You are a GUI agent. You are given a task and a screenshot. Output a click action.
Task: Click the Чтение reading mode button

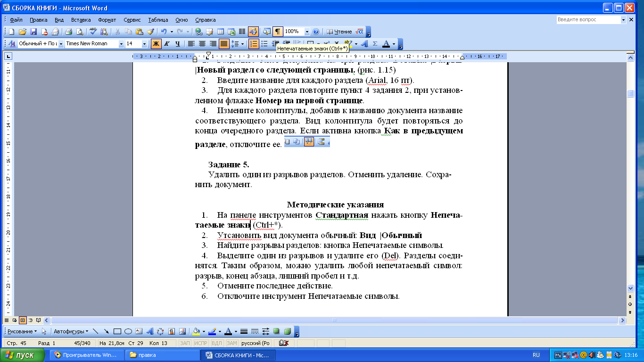click(x=339, y=32)
